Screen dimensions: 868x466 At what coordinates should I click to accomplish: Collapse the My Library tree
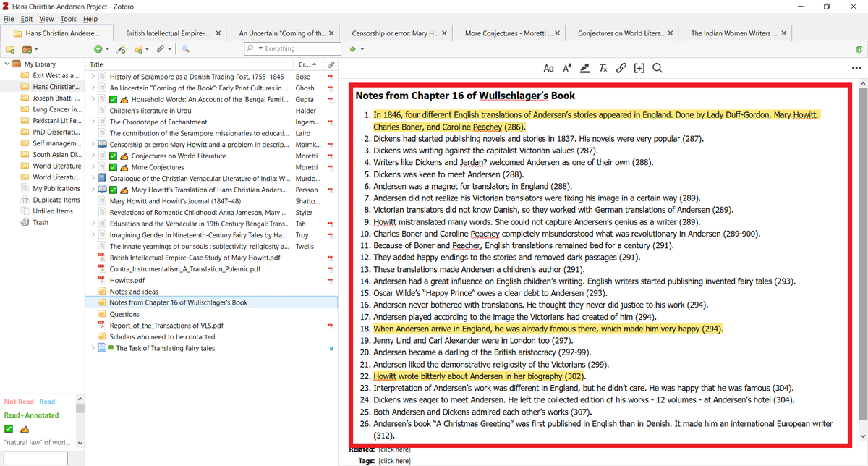coord(7,64)
